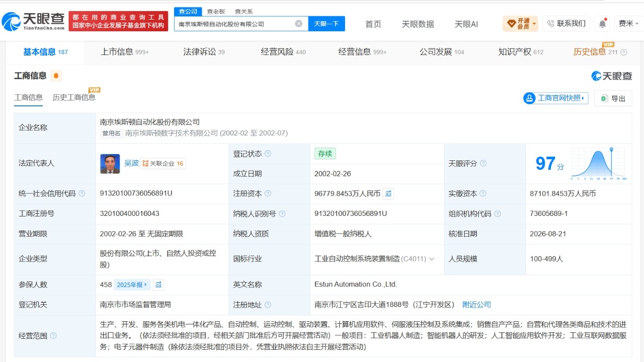Expand 工业自动控制系统装置制造 industry chevron
This screenshot has width=644, height=362.
pos(432,259)
